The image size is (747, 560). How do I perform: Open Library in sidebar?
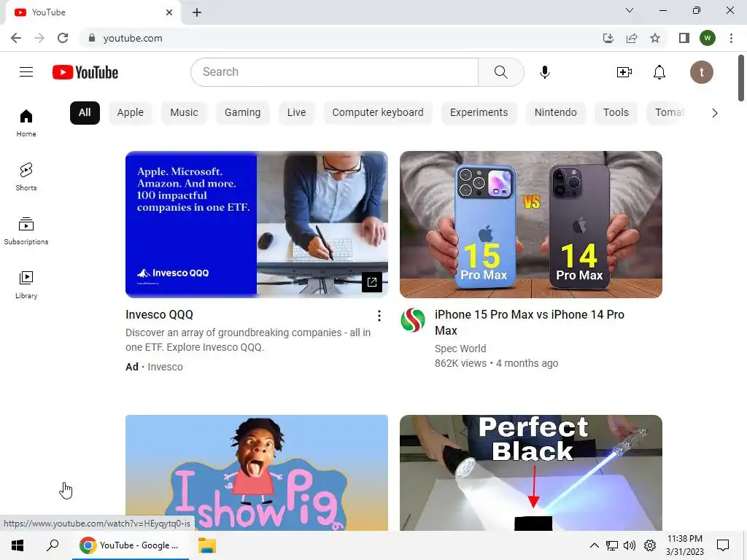pyautogui.click(x=26, y=285)
